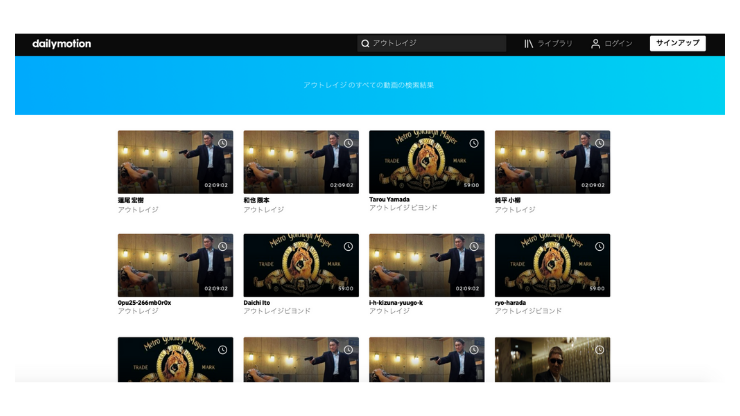The width and height of the screenshot is (740, 416).
Task: Click clock icon on 0pu25-266mb0r0x's video thumbnail
Action: [222, 247]
